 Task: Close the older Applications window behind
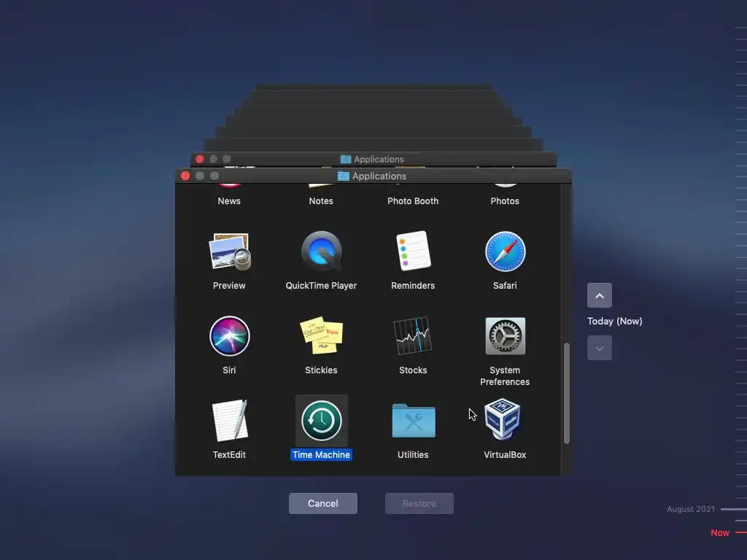tap(200, 159)
